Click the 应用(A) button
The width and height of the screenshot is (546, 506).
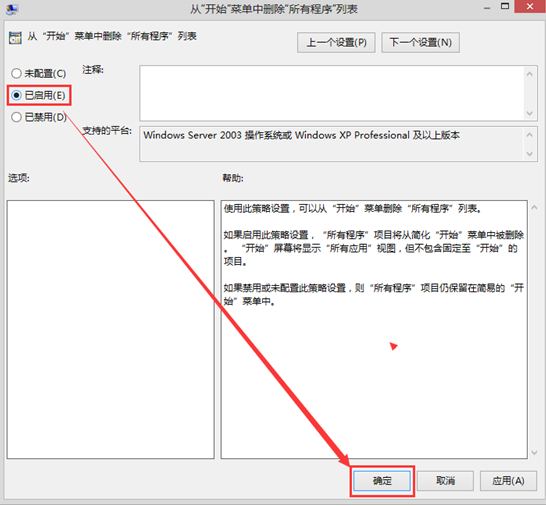pyautogui.click(x=508, y=481)
